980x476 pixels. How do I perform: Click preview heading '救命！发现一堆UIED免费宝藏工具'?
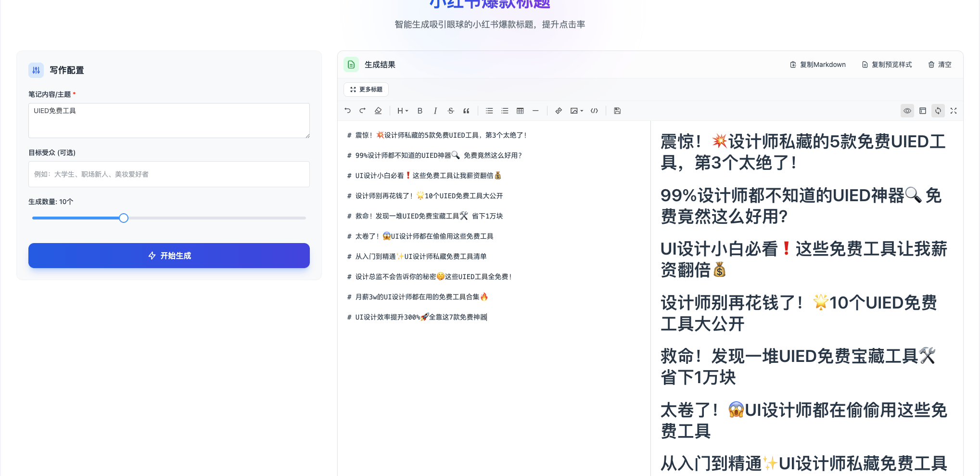(799, 367)
